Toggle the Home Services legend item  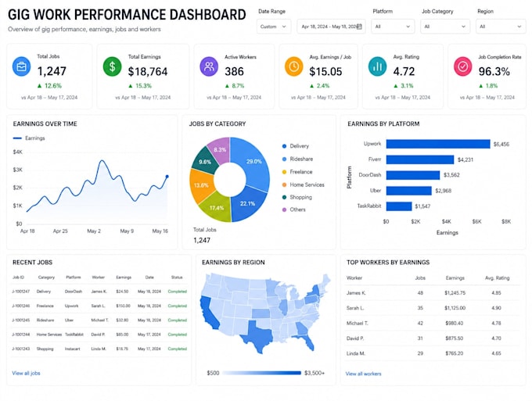[304, 184]
